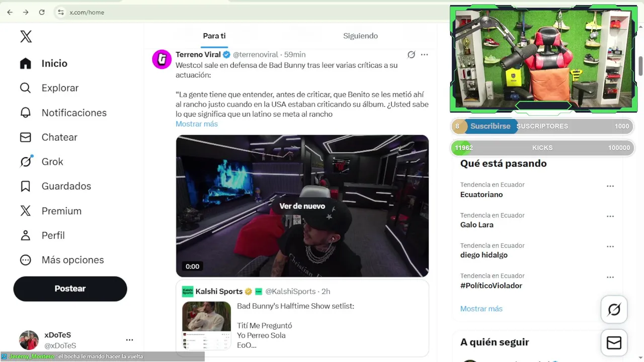
Task: Open #PolíticoViolador trending topic
Action: pyautogui.click(x=491, y=286)
